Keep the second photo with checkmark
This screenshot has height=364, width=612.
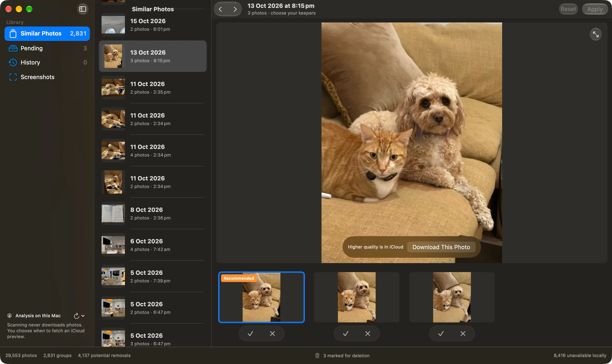[346, 333]
